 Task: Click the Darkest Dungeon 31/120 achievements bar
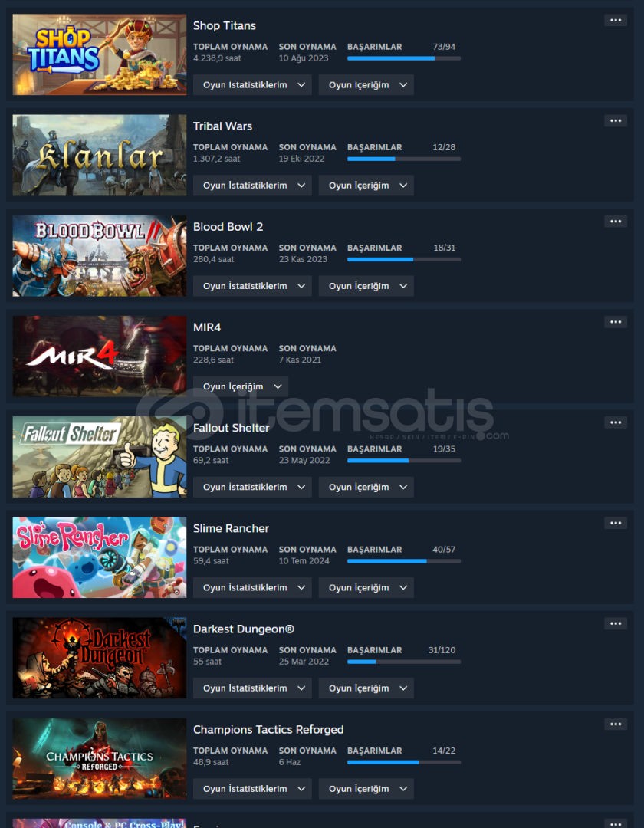pos(404,662)
